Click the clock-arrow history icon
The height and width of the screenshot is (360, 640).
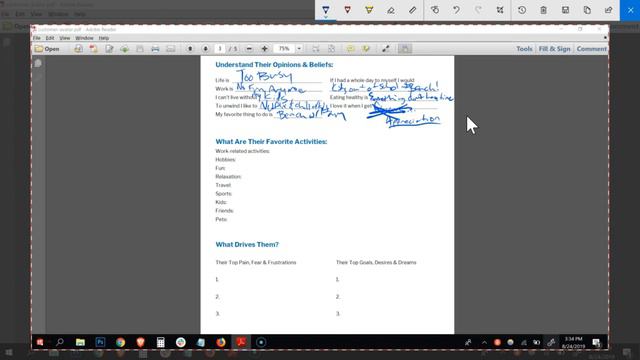pyautogui.click(x=522, y=10)
